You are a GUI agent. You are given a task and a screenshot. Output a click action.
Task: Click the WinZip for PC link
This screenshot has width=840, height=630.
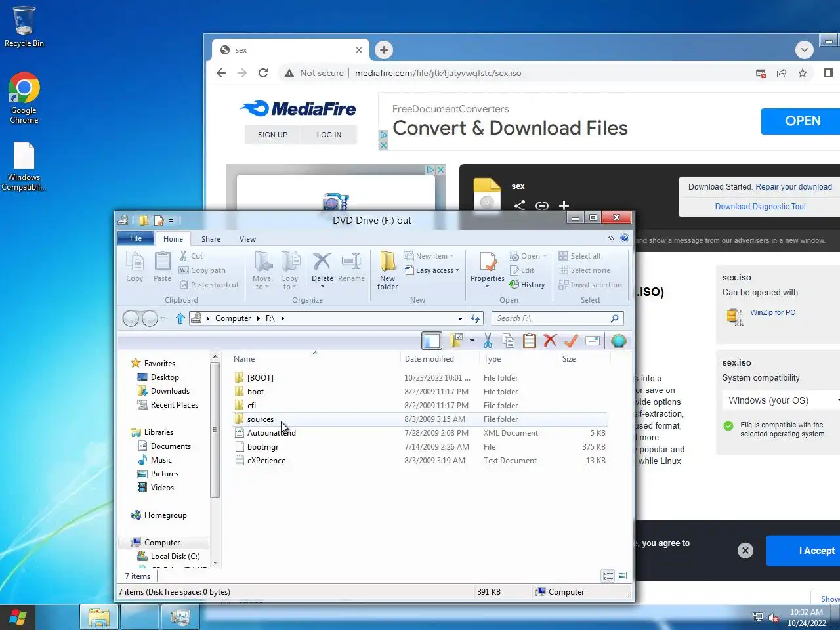coord(772,312)
